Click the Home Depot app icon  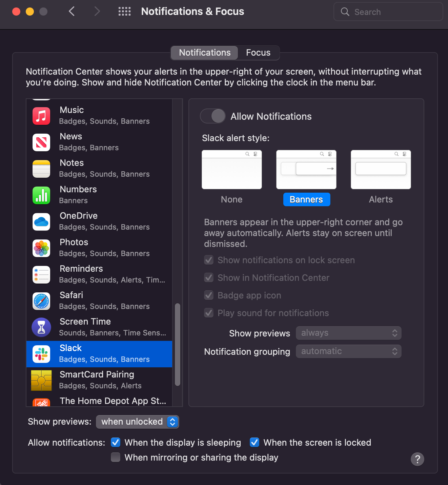[x=41, y=402]
